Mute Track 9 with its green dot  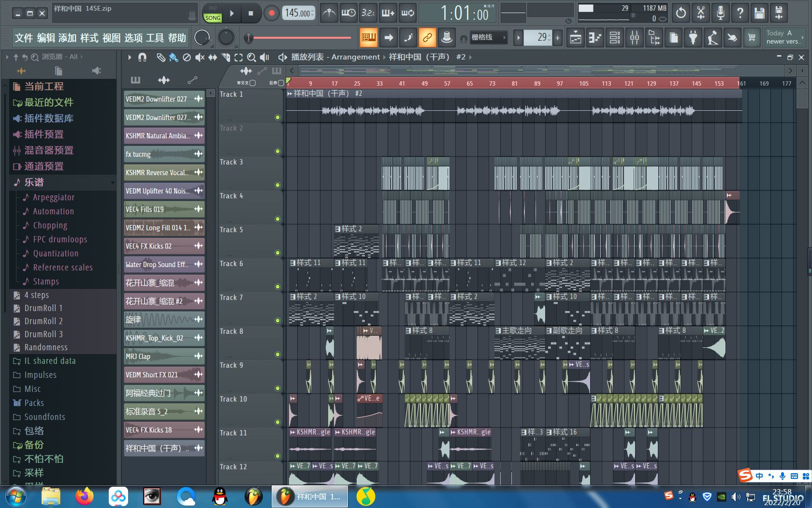pyautogui.click(x=277, y=388)
